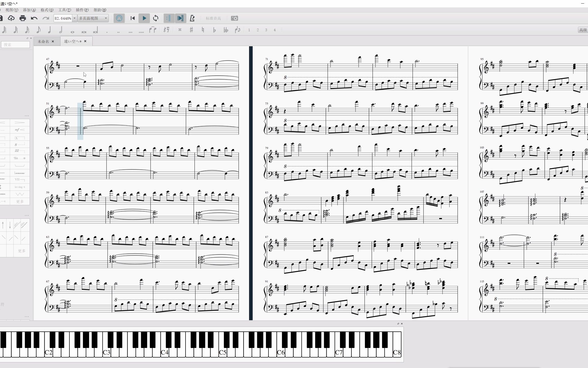
Task: Click the save-to-cloud upload icon
Action: click(x=11, y=18)
